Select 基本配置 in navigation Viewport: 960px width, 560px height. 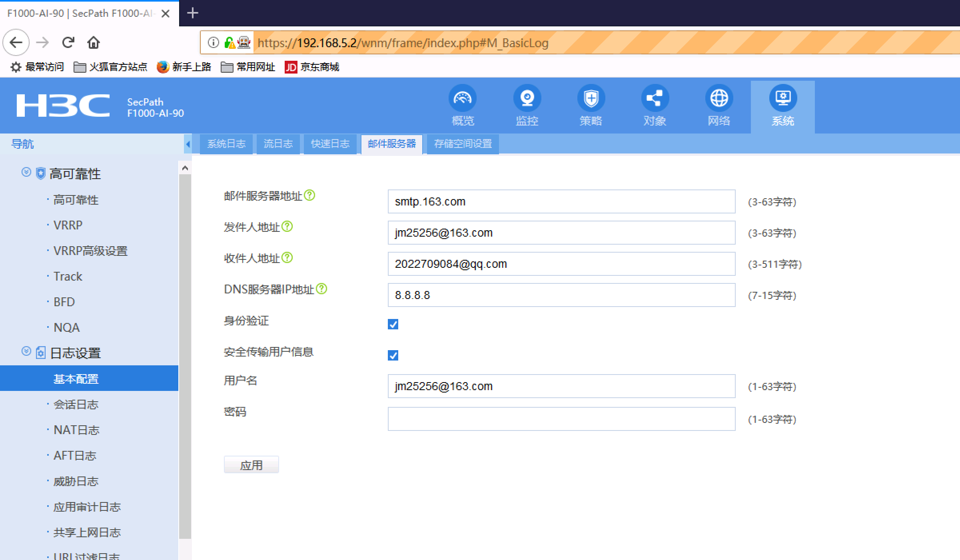click(89, 379)
